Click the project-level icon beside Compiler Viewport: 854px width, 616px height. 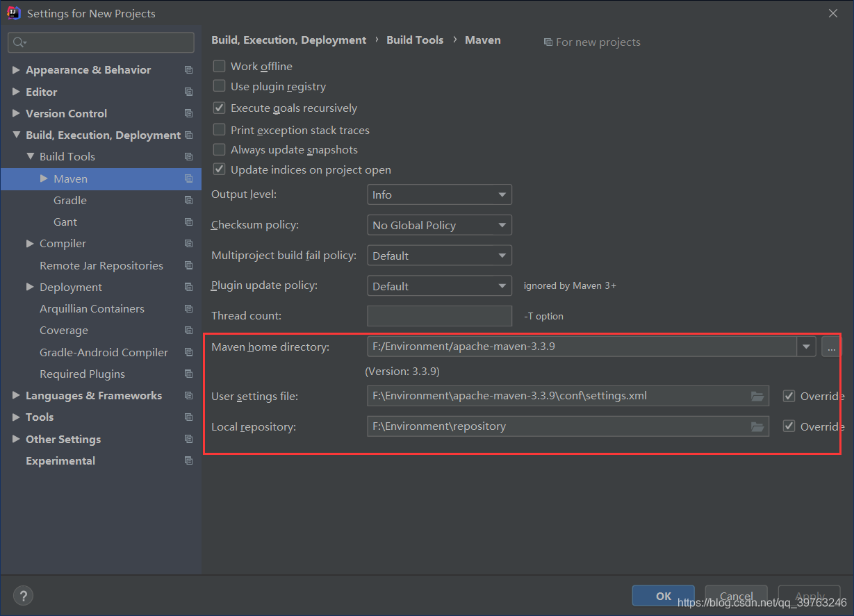188,244
